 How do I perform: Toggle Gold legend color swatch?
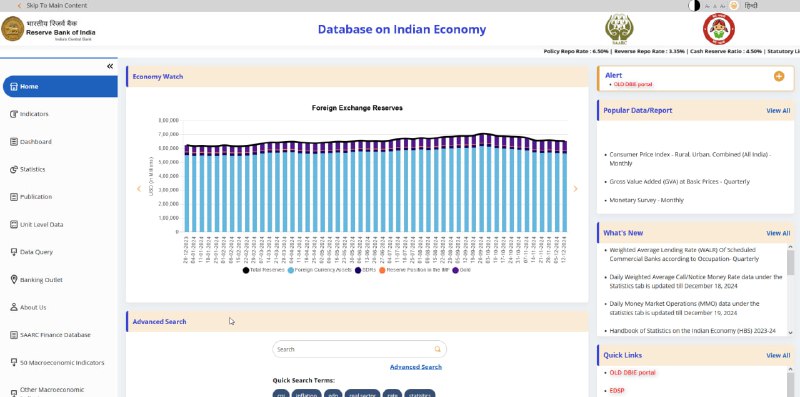coord(455,270)
